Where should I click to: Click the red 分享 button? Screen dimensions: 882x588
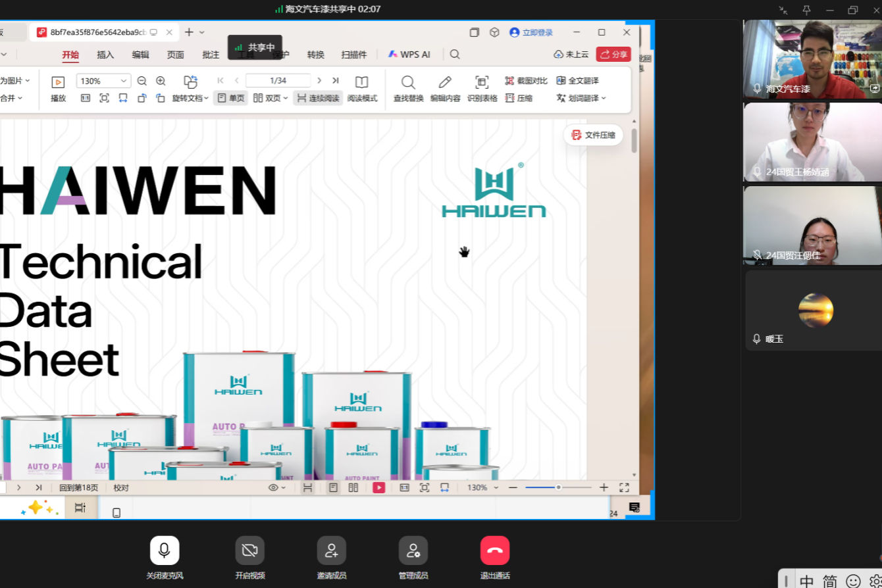pyautogui.click(x=613, y=55)
